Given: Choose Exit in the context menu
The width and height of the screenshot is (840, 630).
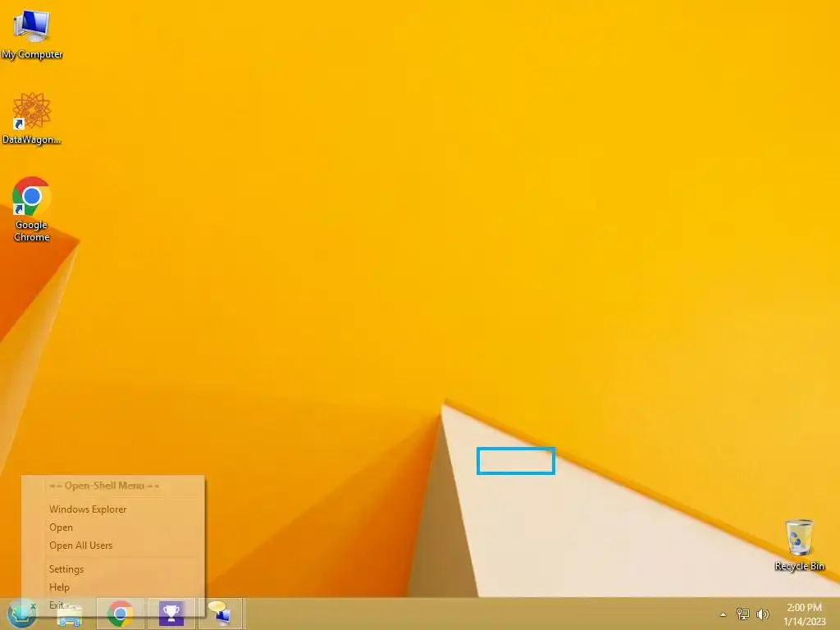Looking at the screenshot, I should [113, 605].
